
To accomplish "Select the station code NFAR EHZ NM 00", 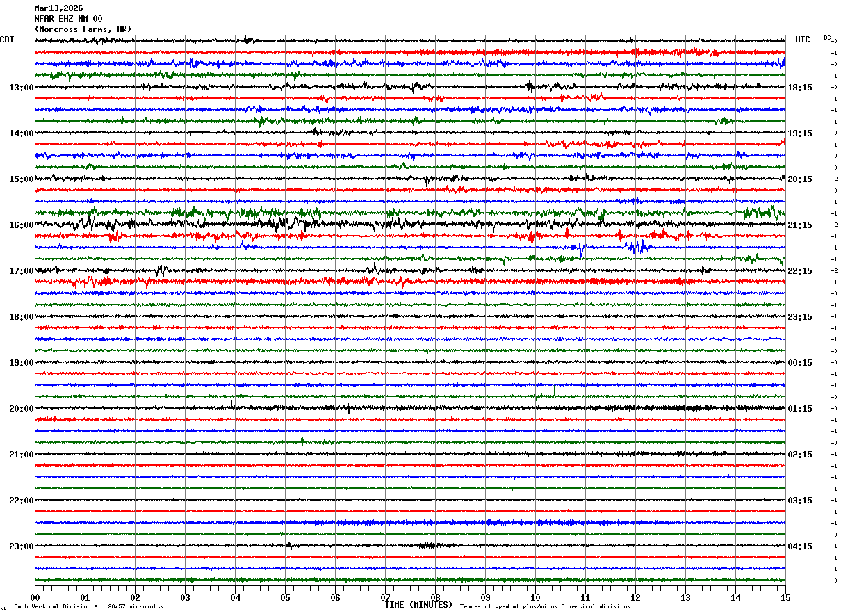I will 68,19.
